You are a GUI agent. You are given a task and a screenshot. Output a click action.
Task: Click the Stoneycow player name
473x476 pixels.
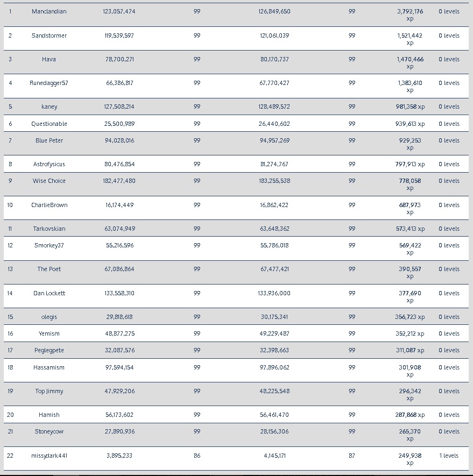coord(49,431)
